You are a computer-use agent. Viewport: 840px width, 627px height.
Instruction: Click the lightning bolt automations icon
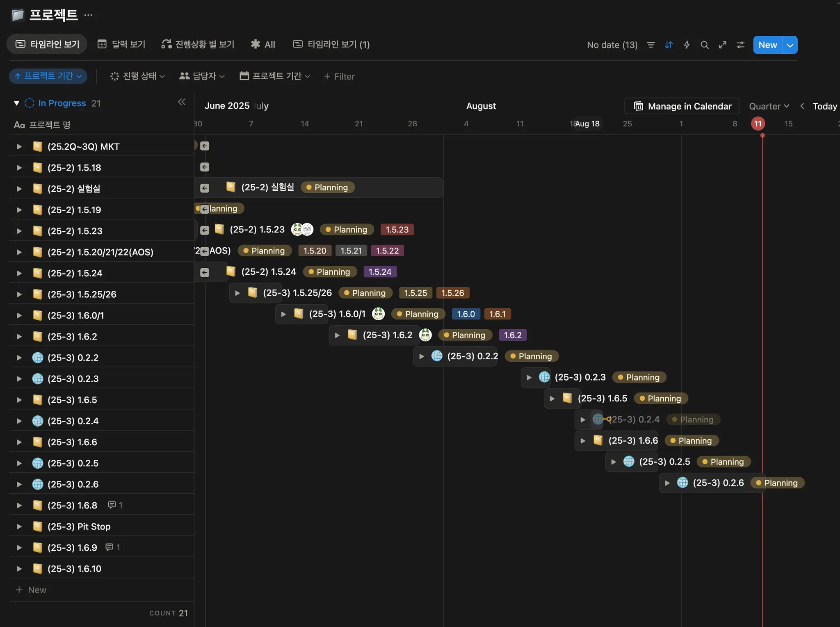[x=687, y=45]
